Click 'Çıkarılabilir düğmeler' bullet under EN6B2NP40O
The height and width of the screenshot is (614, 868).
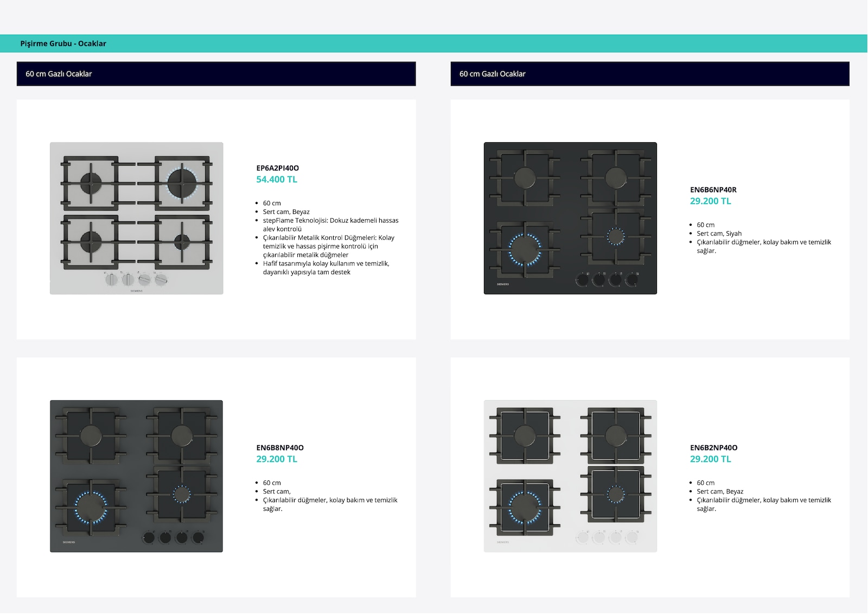click(764, 504)
